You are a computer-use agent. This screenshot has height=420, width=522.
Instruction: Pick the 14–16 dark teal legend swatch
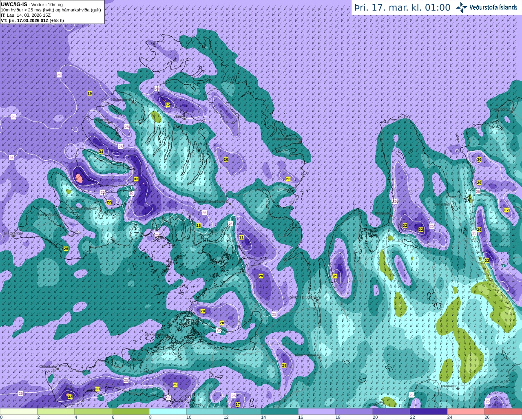(280, 411)
